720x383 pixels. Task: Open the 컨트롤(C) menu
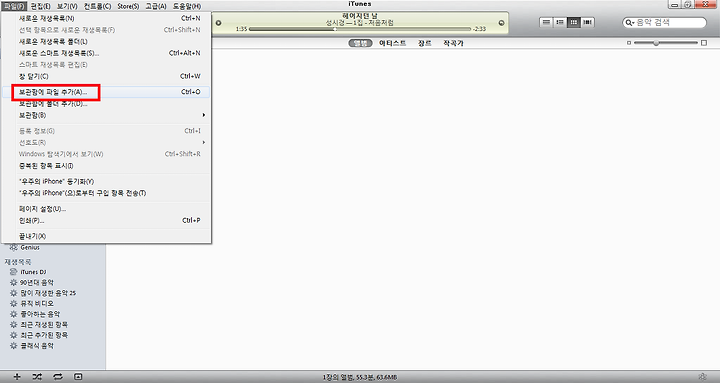(97, 6)
